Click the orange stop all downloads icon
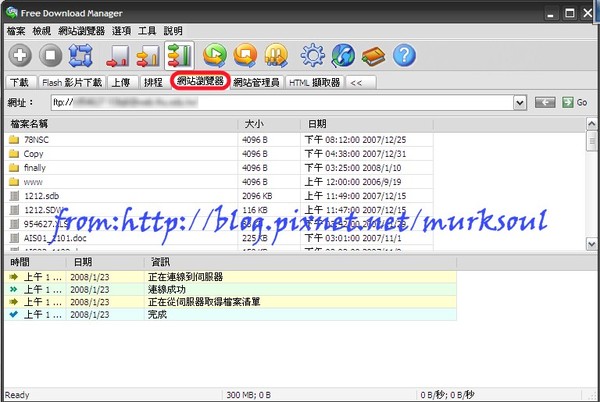 click(245, 55)
